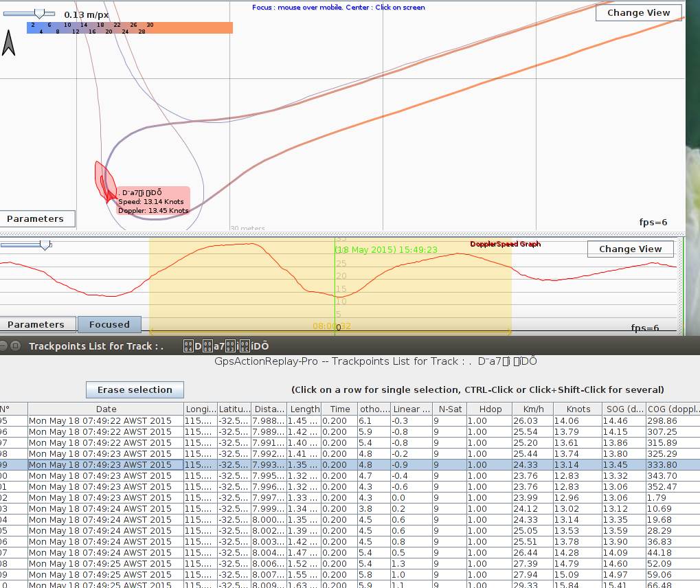This screenshot has width=700, height=588.
Task: Click the speed color scale legend bar
Action: coord(129,27)
